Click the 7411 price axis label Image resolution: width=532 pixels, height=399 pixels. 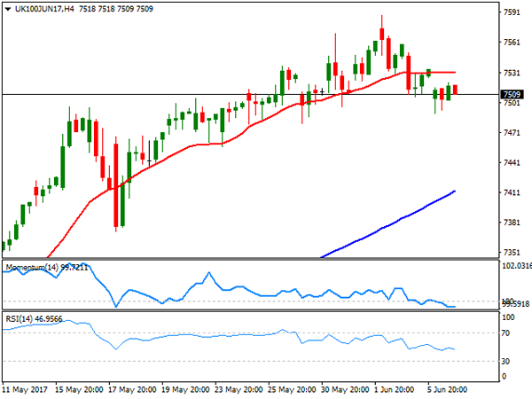512,192
